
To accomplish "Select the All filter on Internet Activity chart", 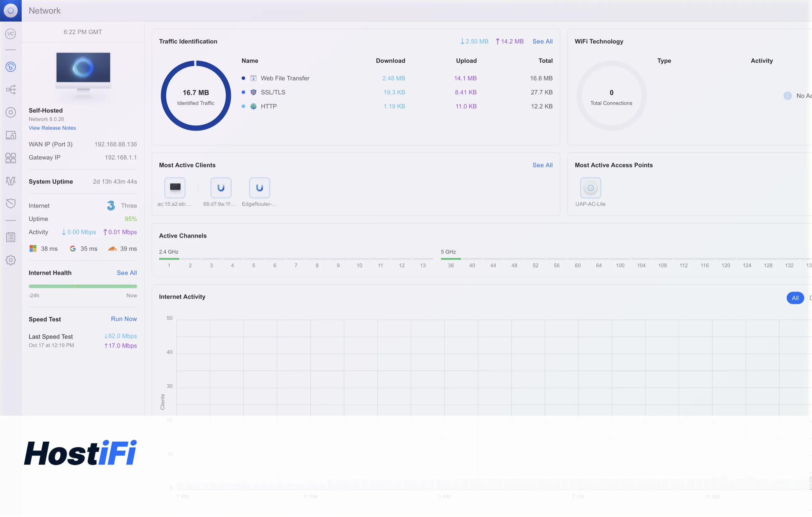I will 795,298.
